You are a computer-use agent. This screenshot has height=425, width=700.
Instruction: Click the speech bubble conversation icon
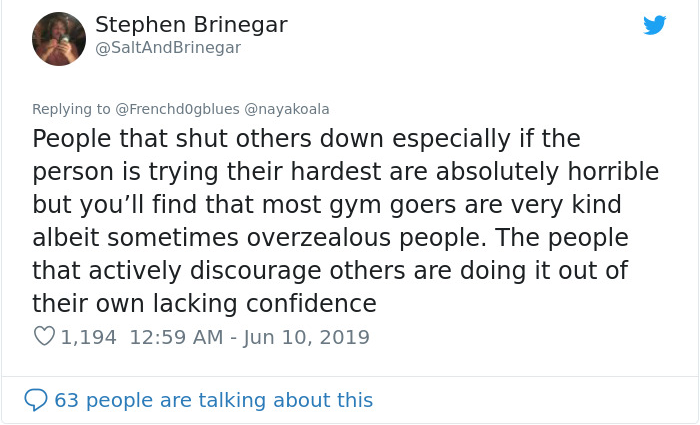pos(36,400)
